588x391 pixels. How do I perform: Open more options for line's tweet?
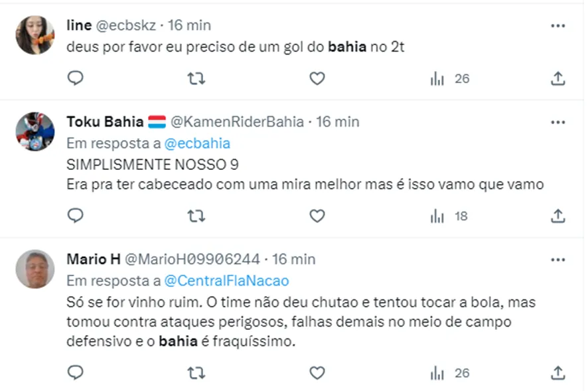(558, 25)
